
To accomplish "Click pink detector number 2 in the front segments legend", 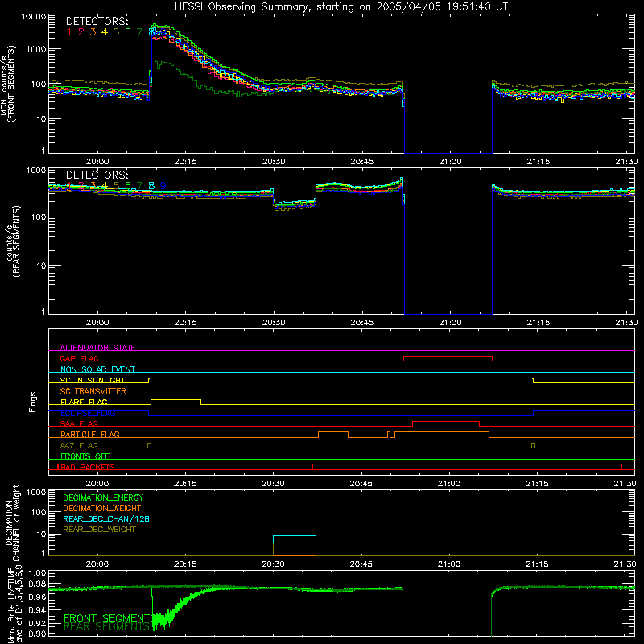I will 81,32.
